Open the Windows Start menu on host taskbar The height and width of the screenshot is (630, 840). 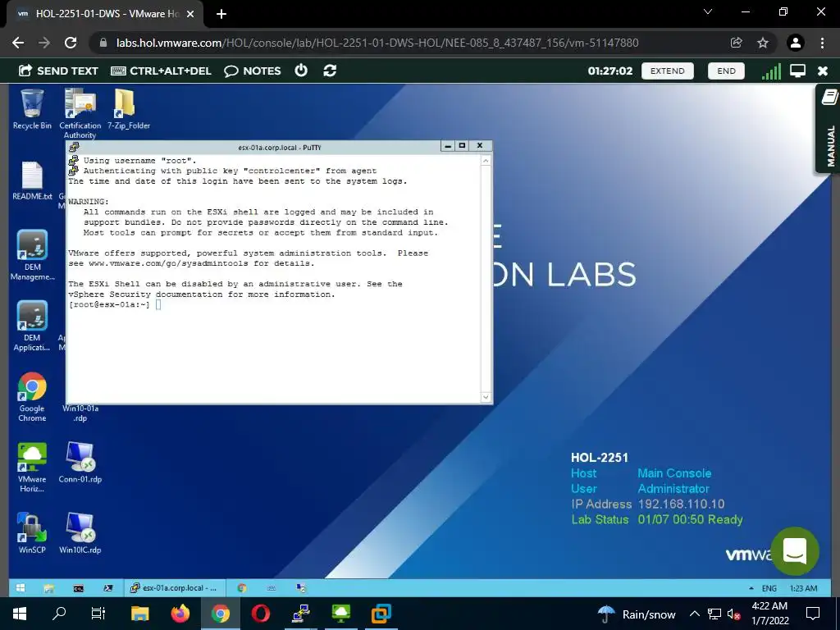point(20,614)
